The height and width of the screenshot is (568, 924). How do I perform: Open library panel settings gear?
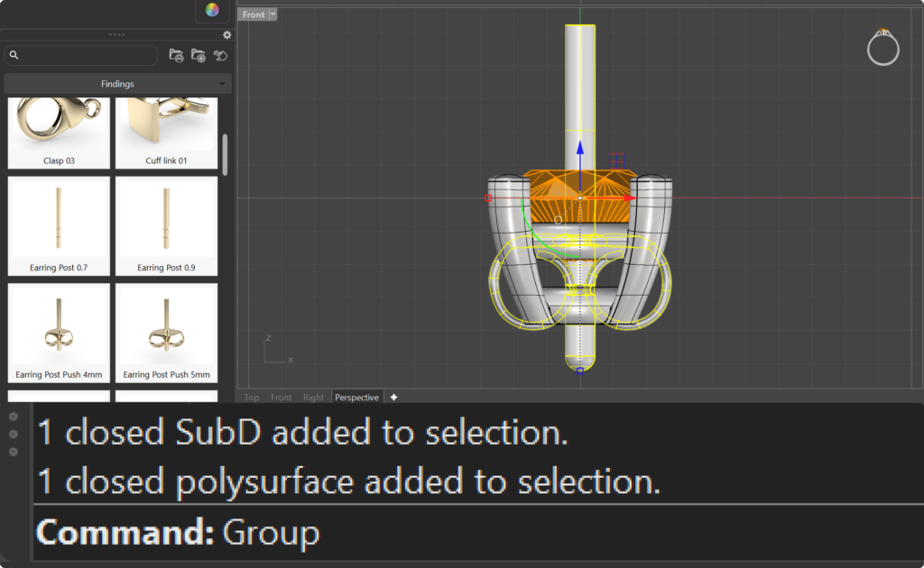[x=226, y=35]
